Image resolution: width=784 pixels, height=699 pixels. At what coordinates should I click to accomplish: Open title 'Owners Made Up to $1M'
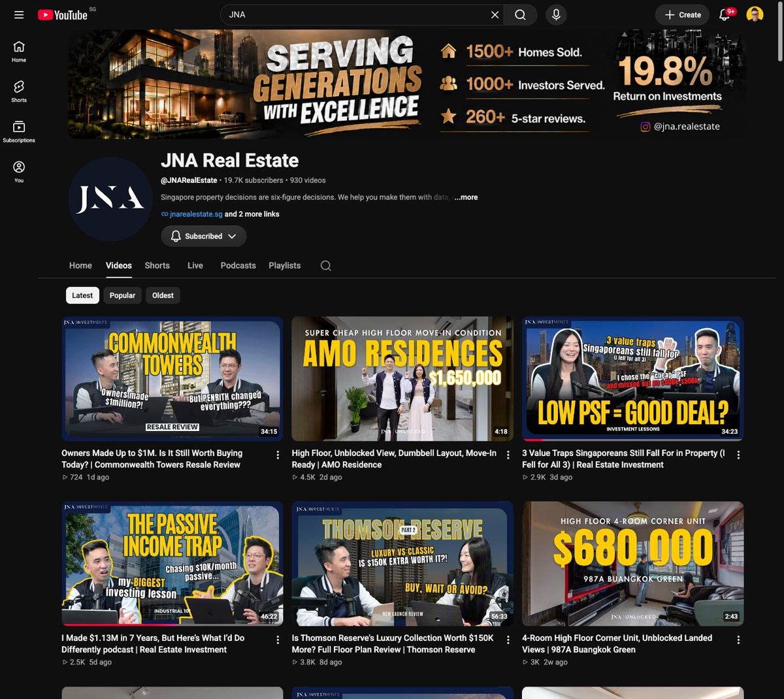(152, 459)
